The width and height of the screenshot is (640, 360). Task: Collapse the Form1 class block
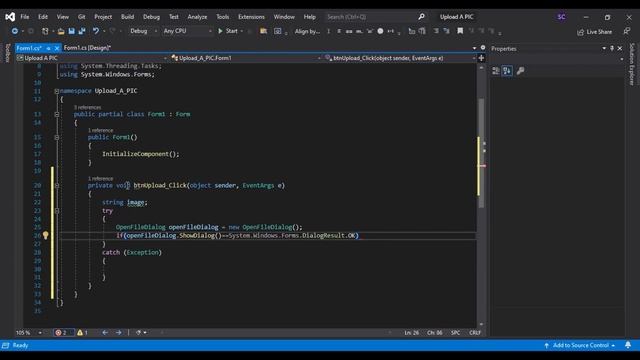coord(57,114)
